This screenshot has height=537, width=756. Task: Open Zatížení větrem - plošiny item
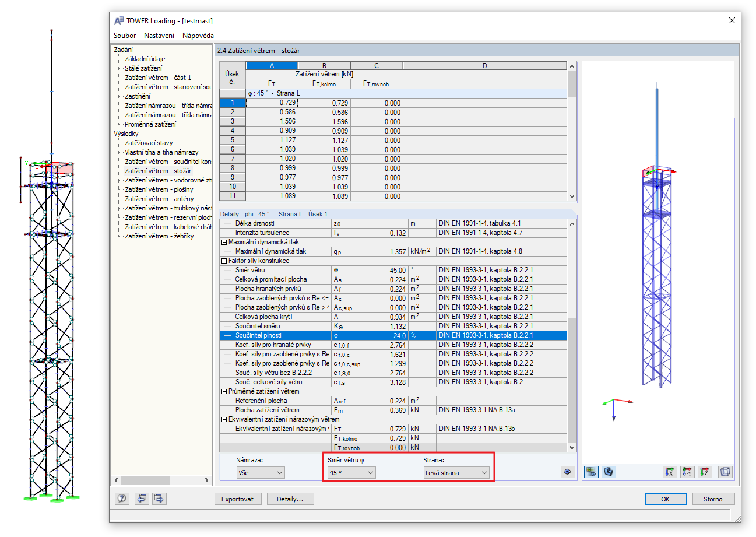pyautogui.click(x=159, y=189)
